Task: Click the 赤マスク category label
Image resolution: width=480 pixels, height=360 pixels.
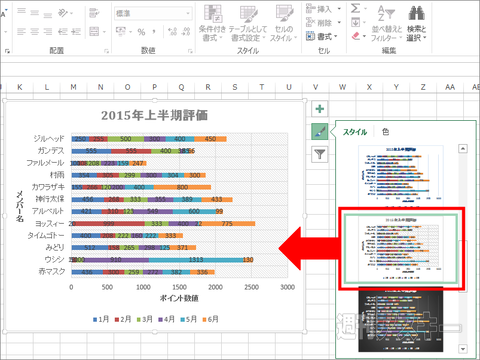Action: coord(52,272)
